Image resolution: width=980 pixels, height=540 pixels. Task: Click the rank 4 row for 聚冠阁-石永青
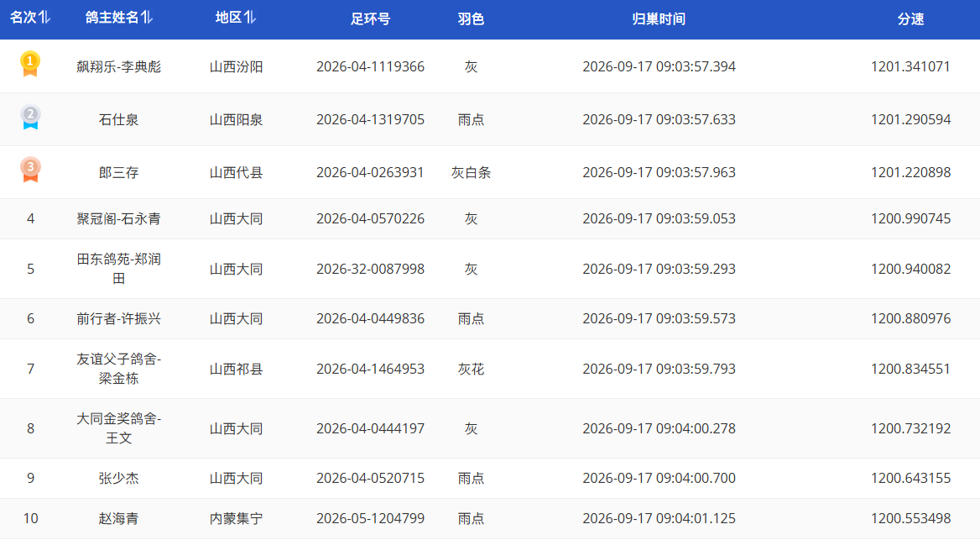click(490, 218)
